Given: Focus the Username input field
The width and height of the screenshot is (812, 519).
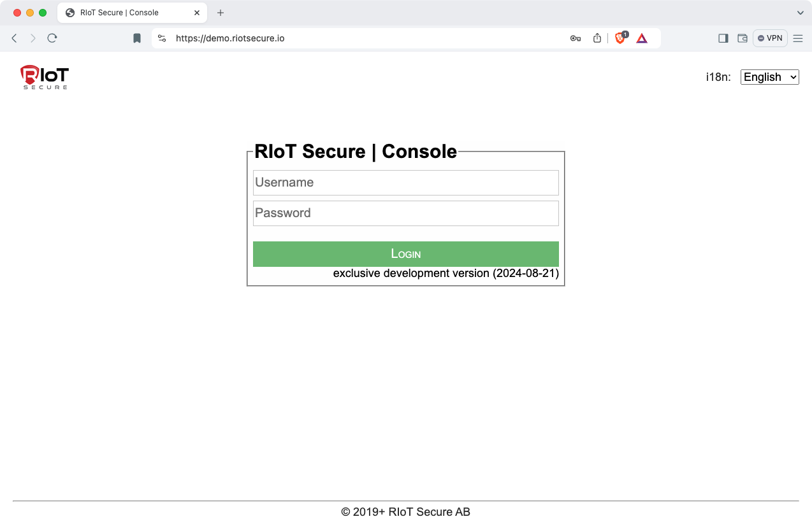Looking at the screenshot, I should click(405, 183).
